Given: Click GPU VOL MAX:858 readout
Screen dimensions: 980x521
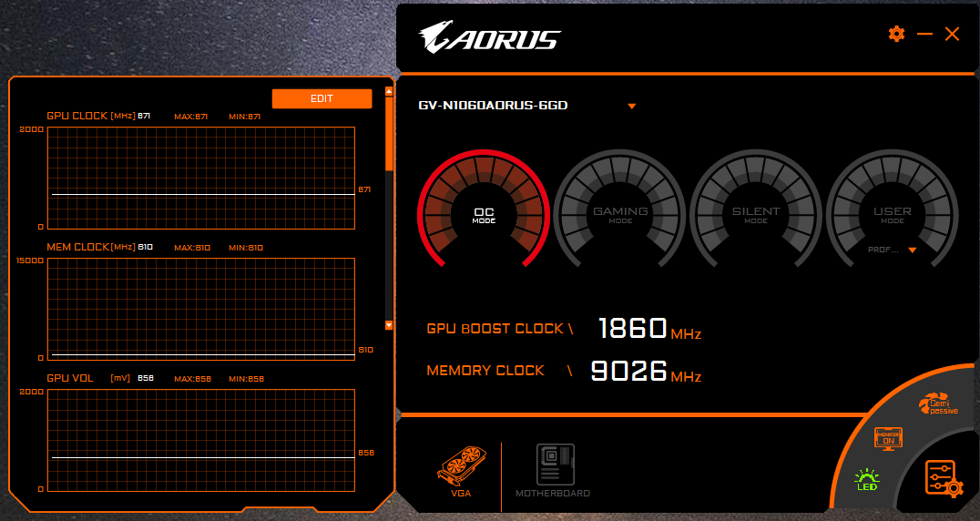Looking at the screenshot, I should pyautogui.click(x=192, y=379).
